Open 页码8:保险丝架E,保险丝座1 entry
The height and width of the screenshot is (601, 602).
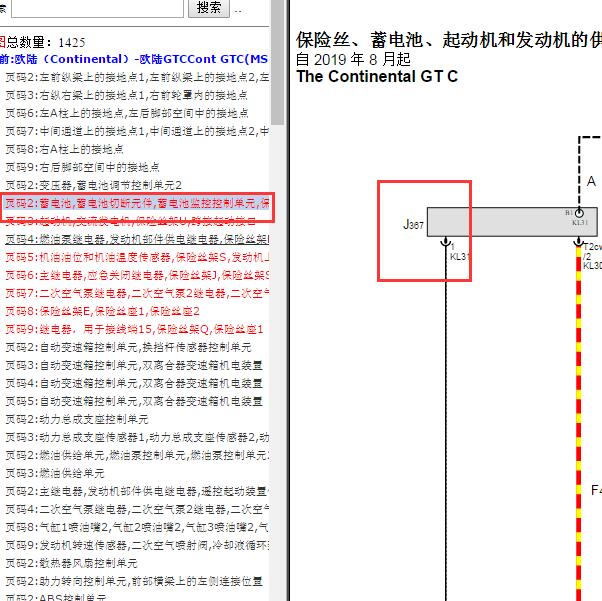[102, 311]
